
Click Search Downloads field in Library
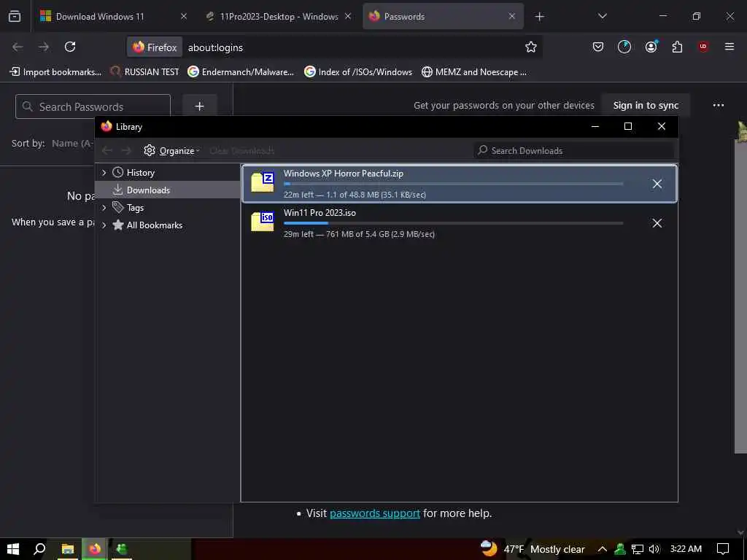click(573, 150)
